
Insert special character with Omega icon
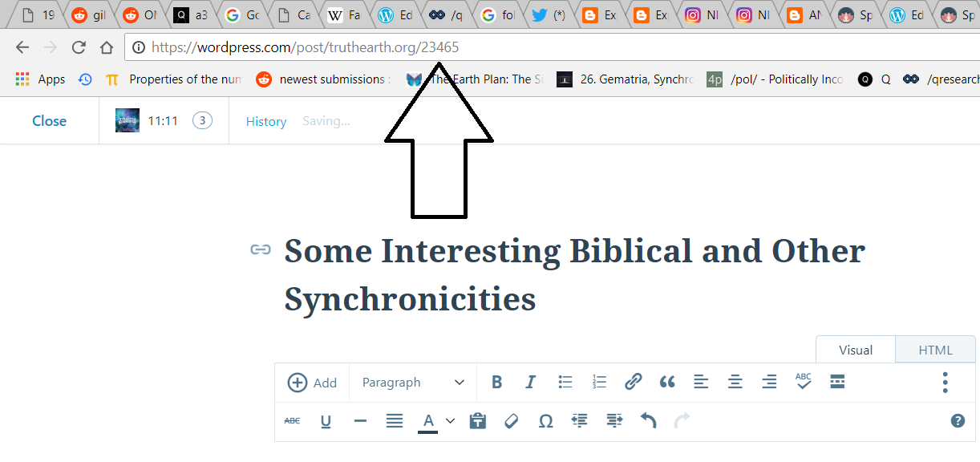(545, 421)
